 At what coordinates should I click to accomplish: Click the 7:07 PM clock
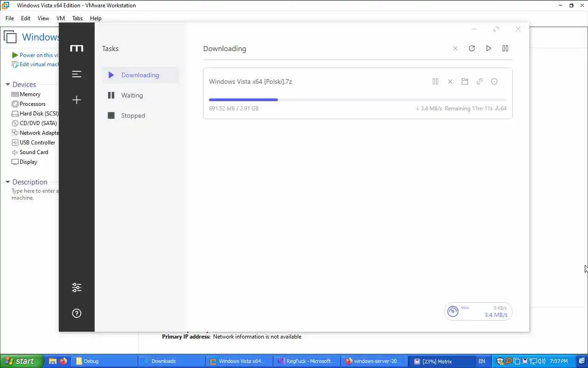pos(559,361)
